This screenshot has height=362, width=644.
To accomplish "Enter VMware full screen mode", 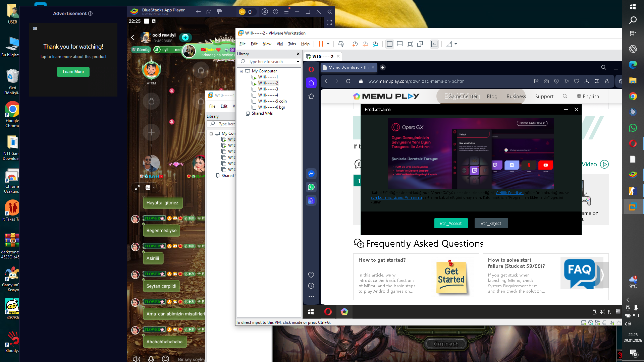I will pos(410,44).
